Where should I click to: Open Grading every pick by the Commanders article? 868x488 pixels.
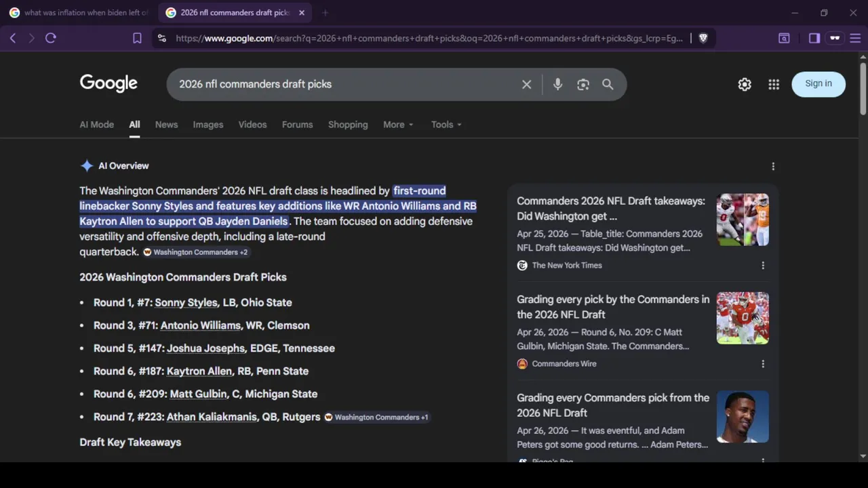(613, 307)
